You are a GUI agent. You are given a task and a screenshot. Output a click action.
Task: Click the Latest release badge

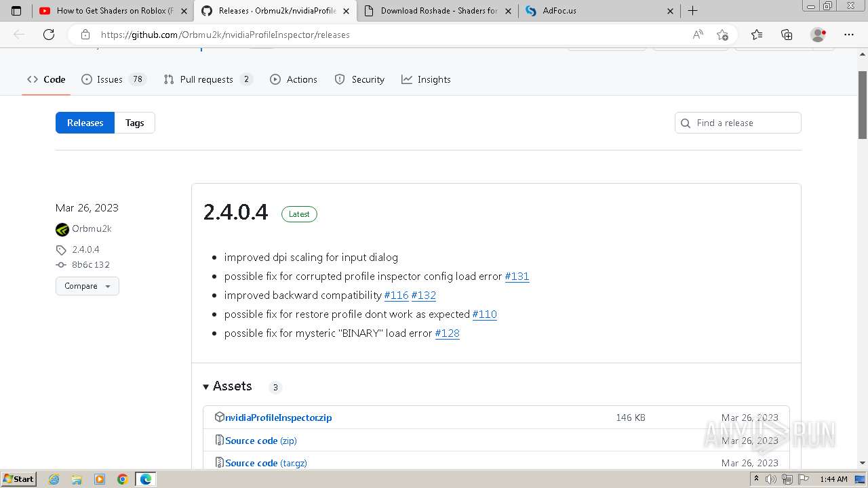[299, 214]
